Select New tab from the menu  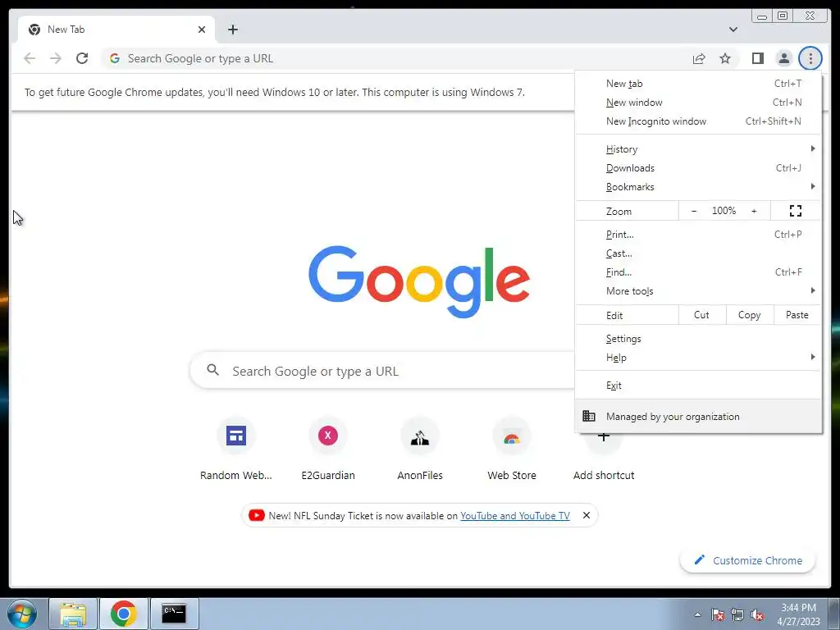click(x=698, y=84)
